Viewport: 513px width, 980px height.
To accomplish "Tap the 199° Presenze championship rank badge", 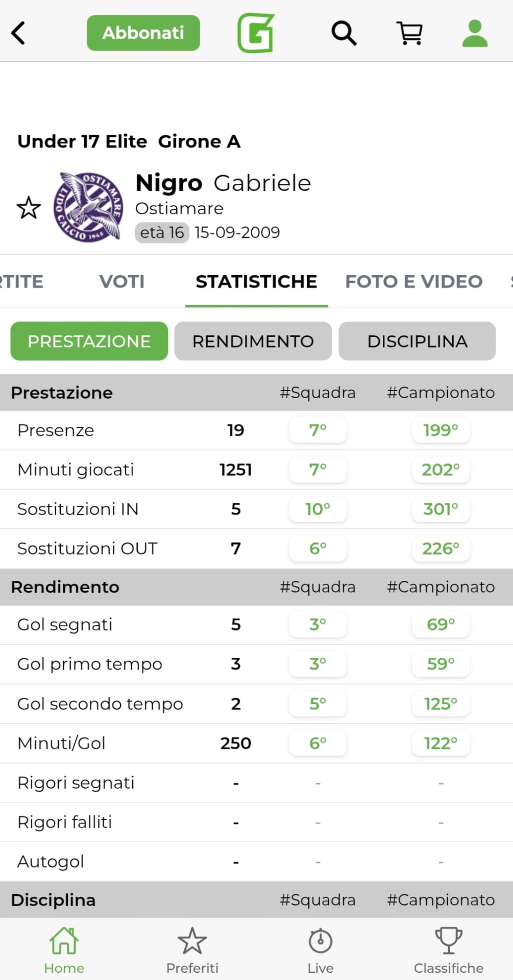I will [441, 430].
